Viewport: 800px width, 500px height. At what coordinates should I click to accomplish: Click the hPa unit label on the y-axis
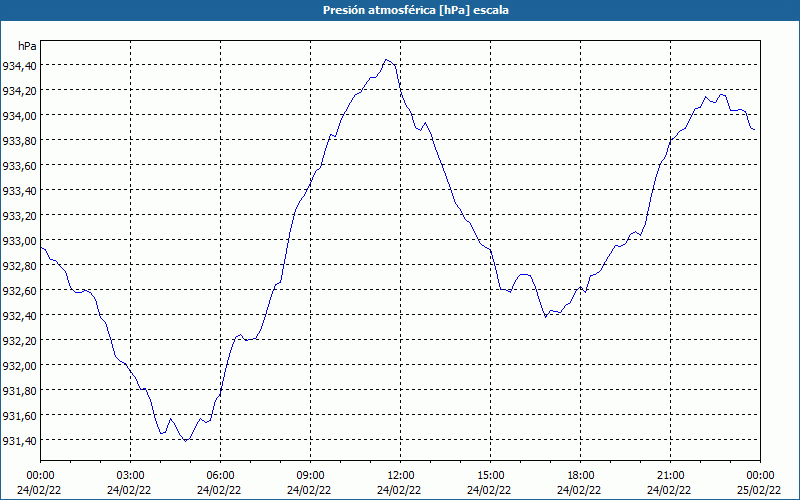pyautogui.click(x=27, y=46)
